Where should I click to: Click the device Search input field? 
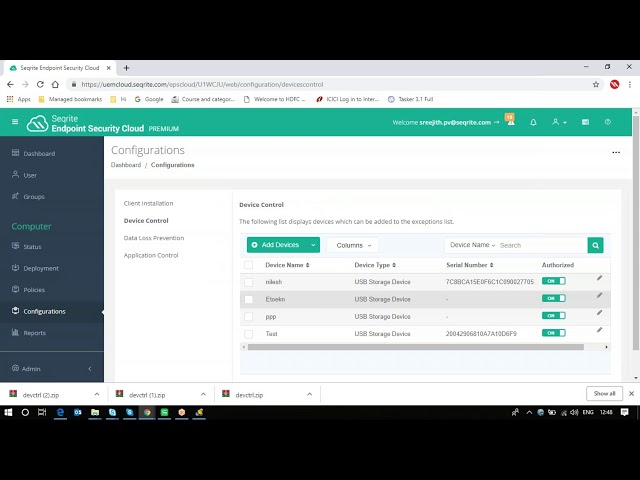coord(540,245)
